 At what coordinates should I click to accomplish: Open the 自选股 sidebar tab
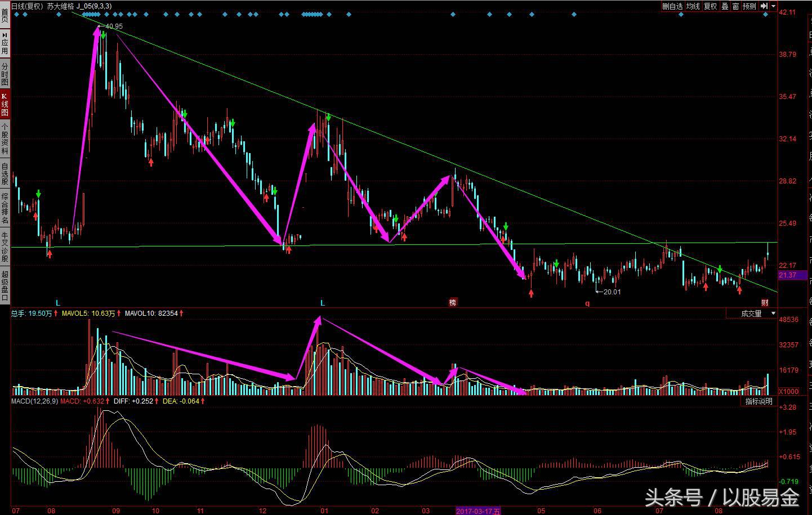[5, 174]
